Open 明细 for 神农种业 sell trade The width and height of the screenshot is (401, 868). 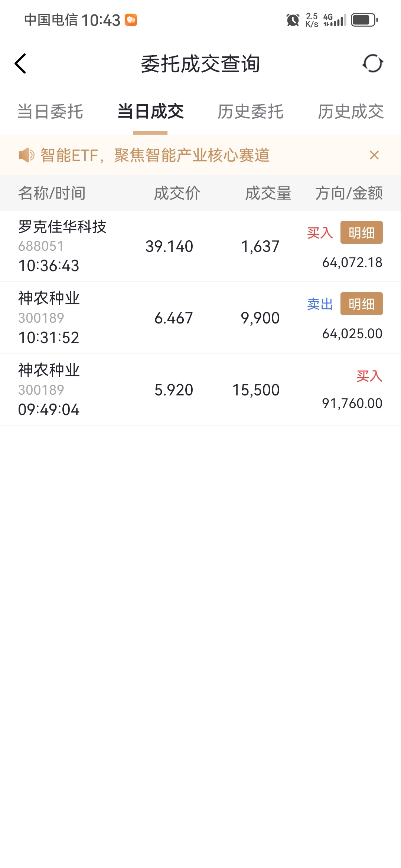tap(362, 304)
